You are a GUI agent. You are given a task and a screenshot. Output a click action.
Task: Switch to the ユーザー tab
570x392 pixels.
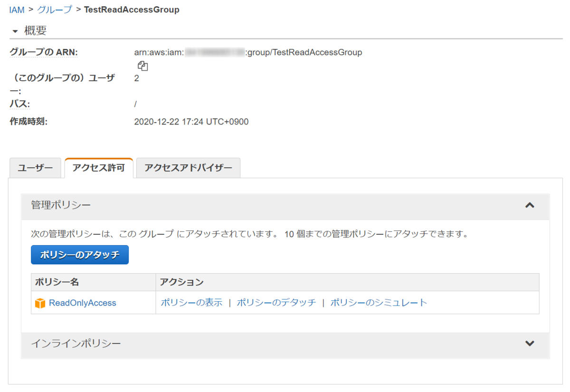point(35,168)
